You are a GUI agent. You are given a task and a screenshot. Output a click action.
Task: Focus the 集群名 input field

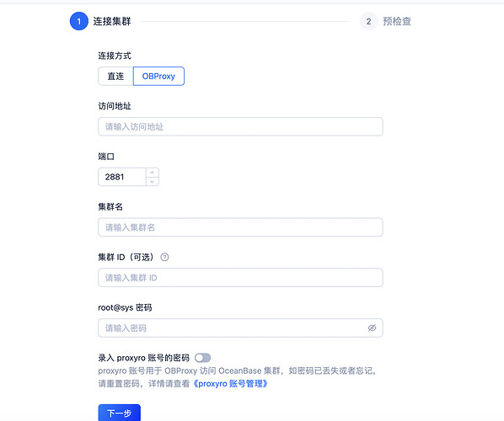pyautogui.click(x=240, y=227)
